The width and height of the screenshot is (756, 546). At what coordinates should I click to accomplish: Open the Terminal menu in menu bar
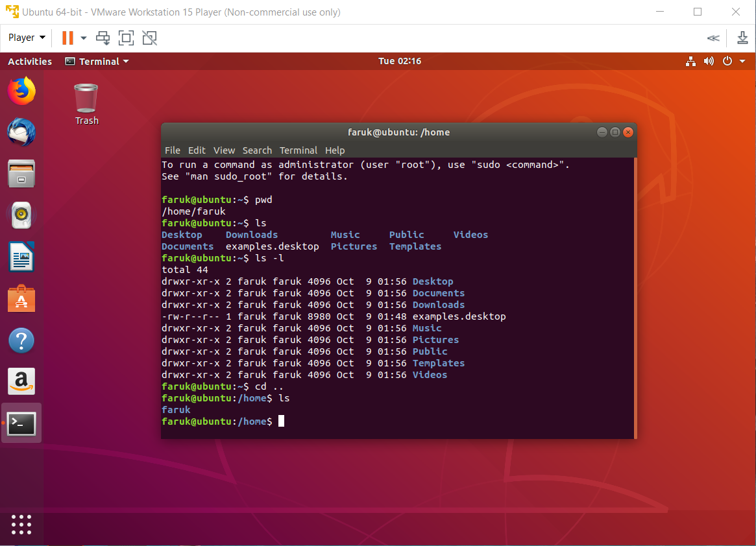(x=299, y=150)
